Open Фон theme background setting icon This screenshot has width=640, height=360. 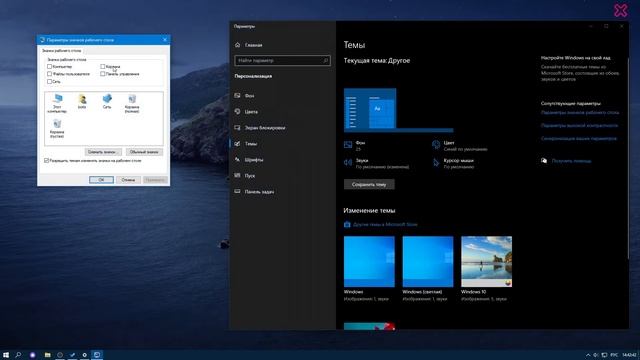click(x=348, y=145)
